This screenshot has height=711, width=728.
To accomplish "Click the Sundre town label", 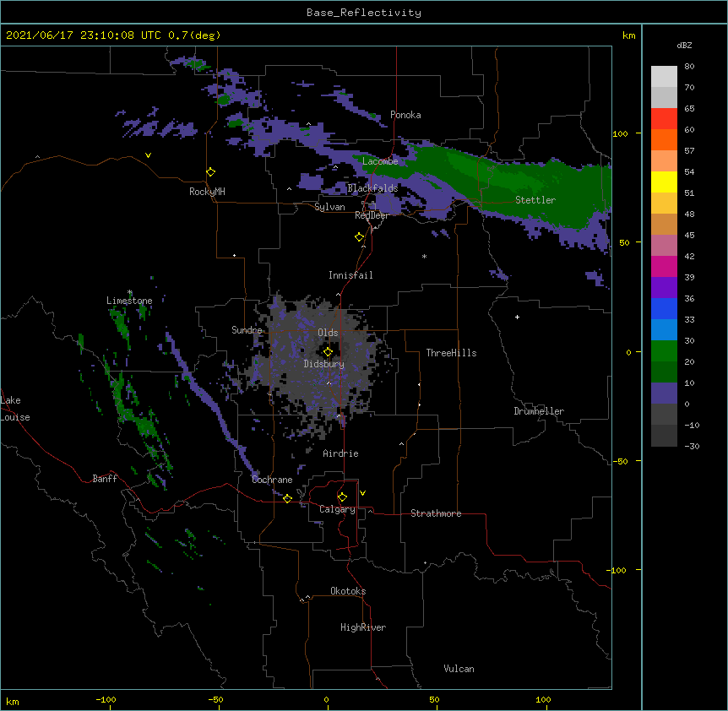I will (x=247, y=330).
